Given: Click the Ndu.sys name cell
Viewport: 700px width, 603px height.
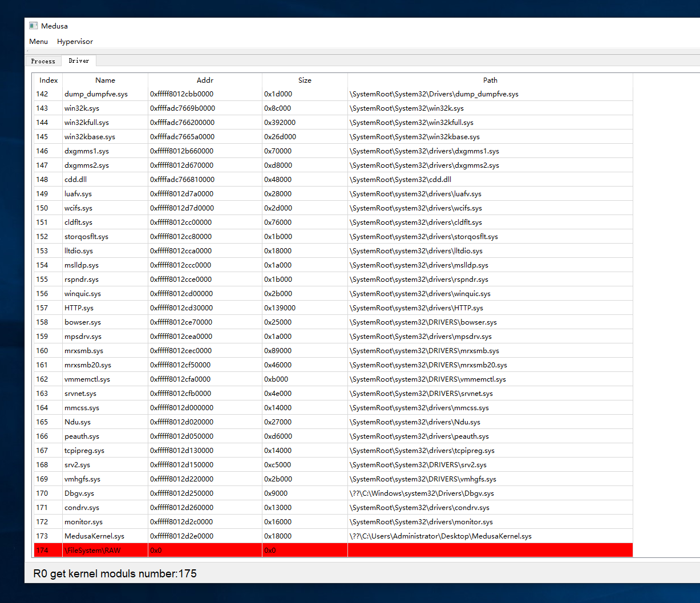Looking at the screenshot, I should tap(106, 422).
